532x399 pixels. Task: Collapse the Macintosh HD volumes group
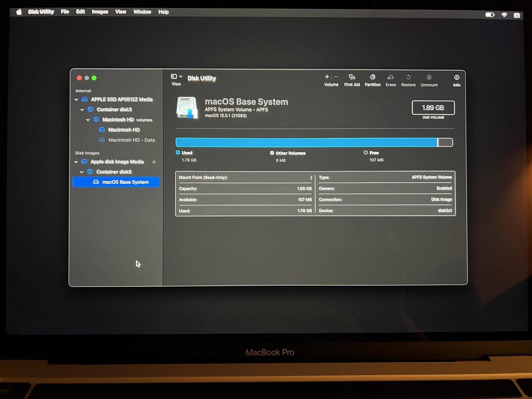88,120
